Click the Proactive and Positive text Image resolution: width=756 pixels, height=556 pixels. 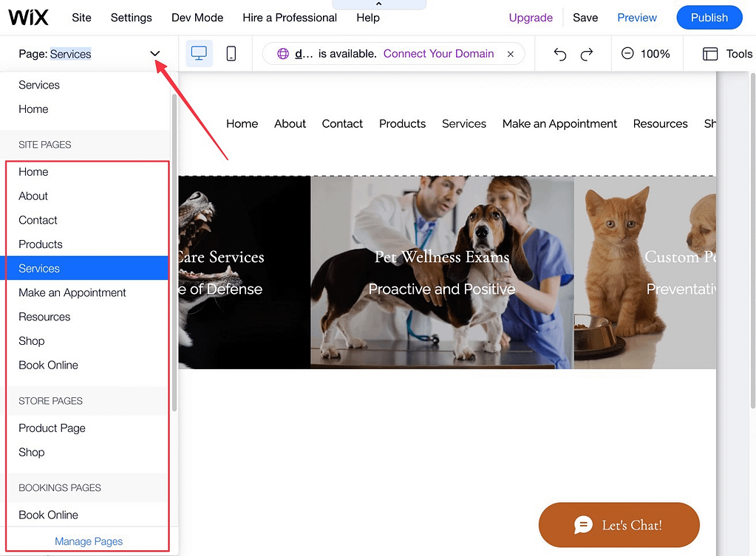(x=442, y=289)
